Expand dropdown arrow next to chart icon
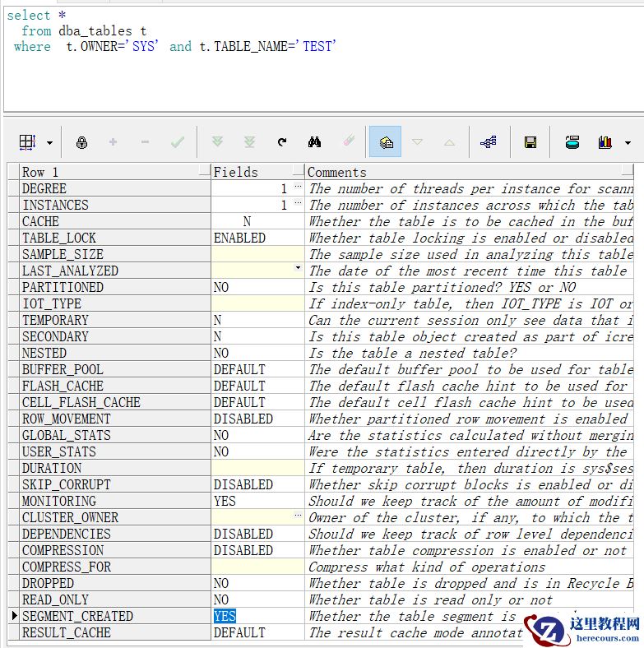Image resolution: width=644 pixels, height=648 pixels. (x=628, y=143)
